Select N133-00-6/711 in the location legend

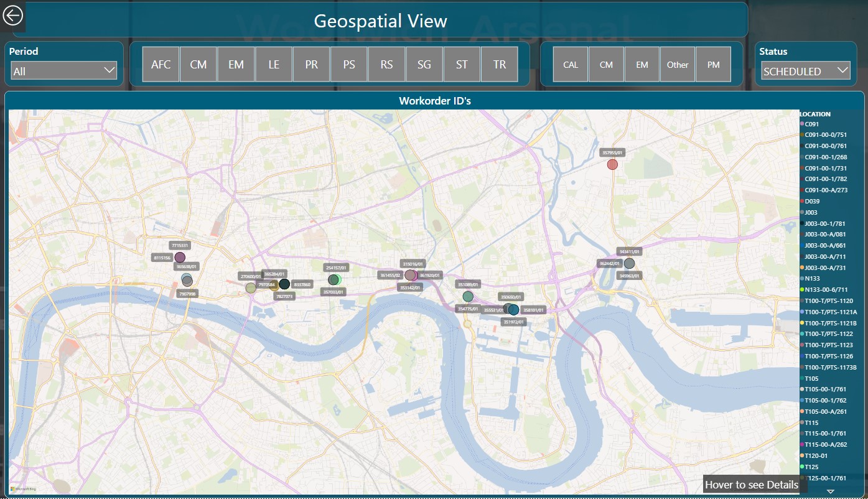click(x=826, y=289)
